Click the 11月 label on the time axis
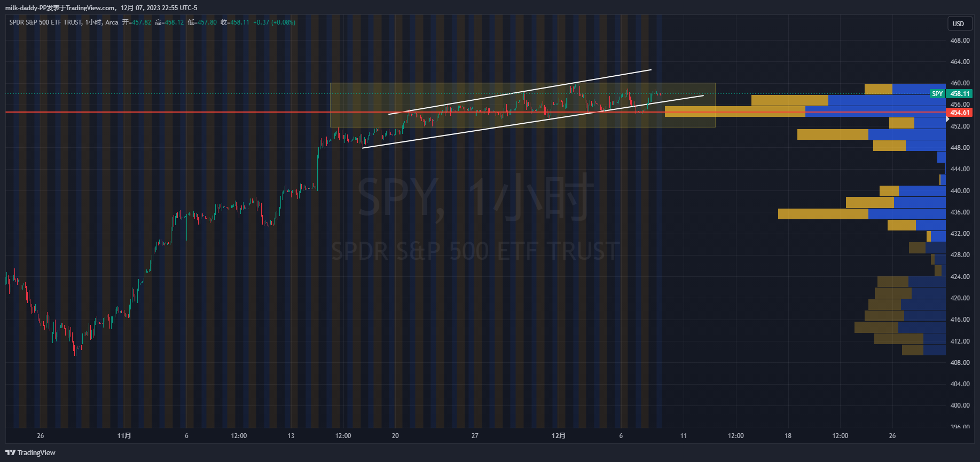Screen dimensions: 980x462 click(124, 436)
